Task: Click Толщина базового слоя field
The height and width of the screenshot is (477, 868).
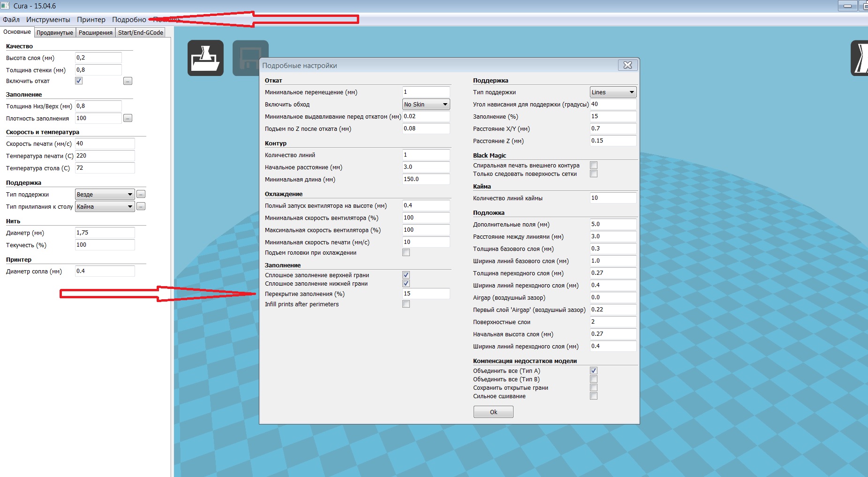Action: [613, 249]
